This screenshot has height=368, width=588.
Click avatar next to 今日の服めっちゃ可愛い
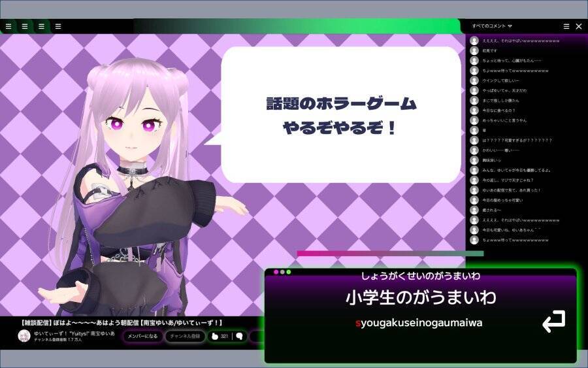coord(474,200)
